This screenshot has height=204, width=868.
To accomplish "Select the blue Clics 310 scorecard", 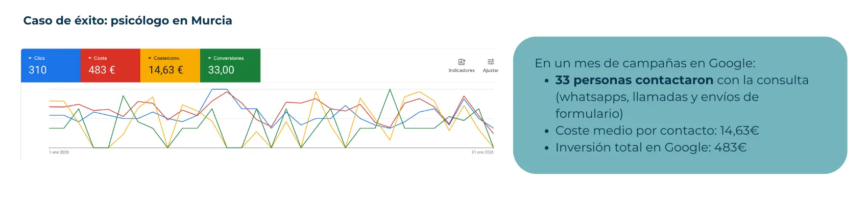I will 51,66.
